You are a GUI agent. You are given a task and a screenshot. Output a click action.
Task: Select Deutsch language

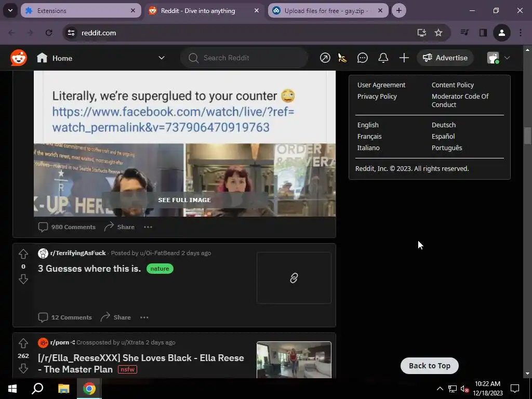click(x=444, y=125)
